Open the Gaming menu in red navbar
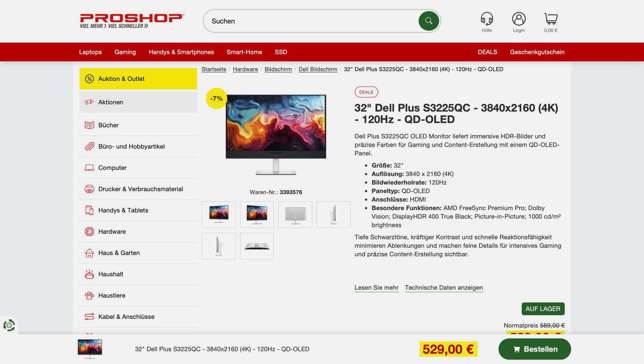This screenshot has width=644, height=364. point(125,52)
